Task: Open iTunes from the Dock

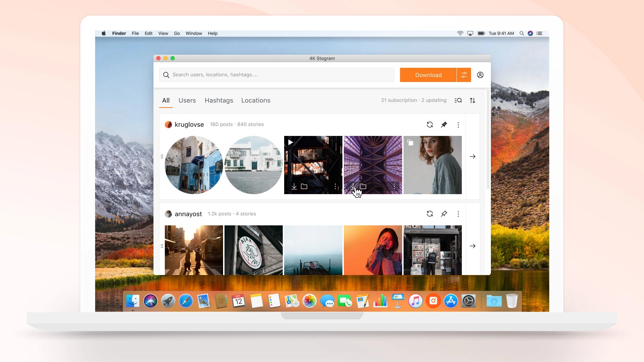Action: [416, 301]
